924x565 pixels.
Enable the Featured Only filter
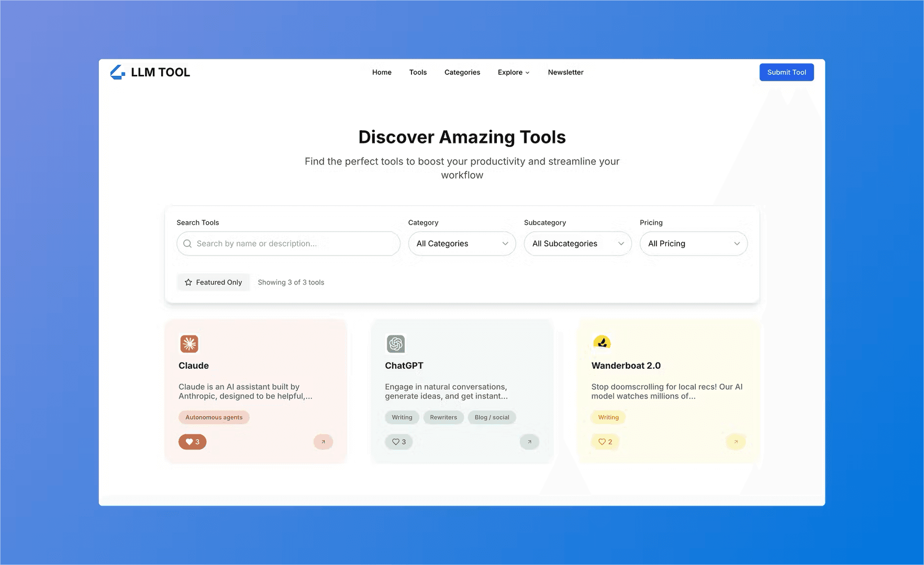coord(213,282)
